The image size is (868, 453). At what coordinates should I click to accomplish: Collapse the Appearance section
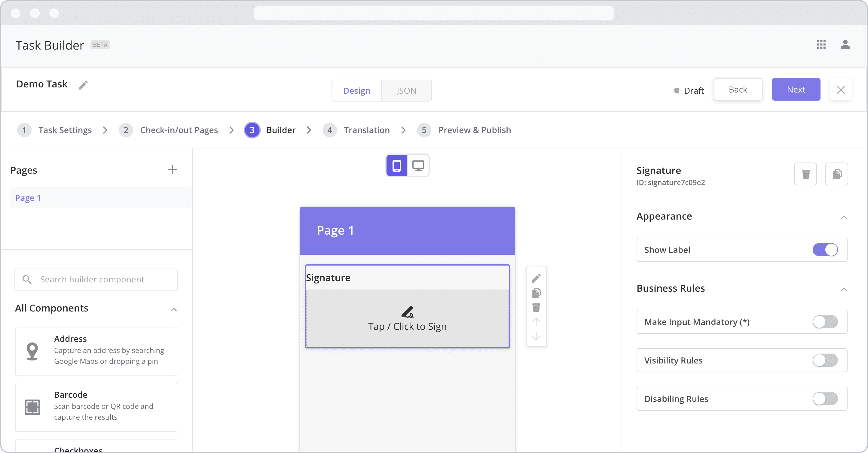point(843,217)
